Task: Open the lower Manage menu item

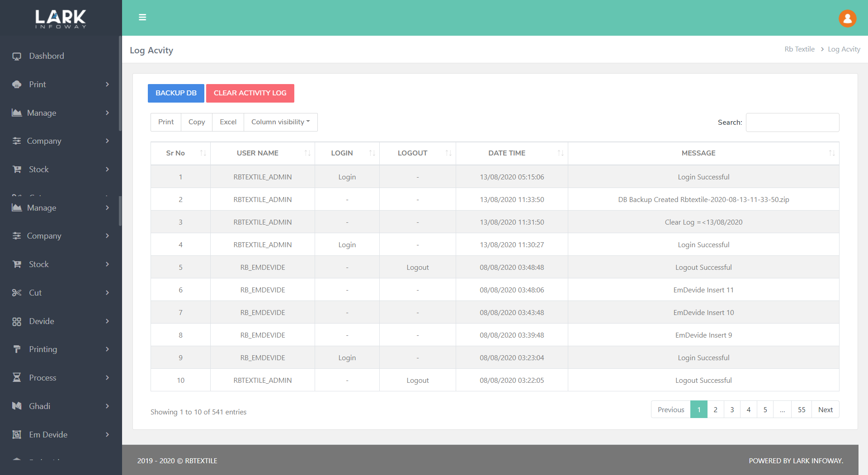Action: click(61, 207)
